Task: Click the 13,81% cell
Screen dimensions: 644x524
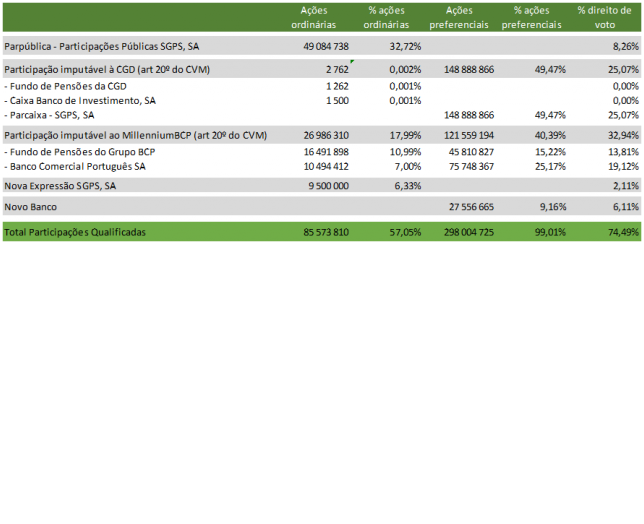Action: [x=623, y=152]
